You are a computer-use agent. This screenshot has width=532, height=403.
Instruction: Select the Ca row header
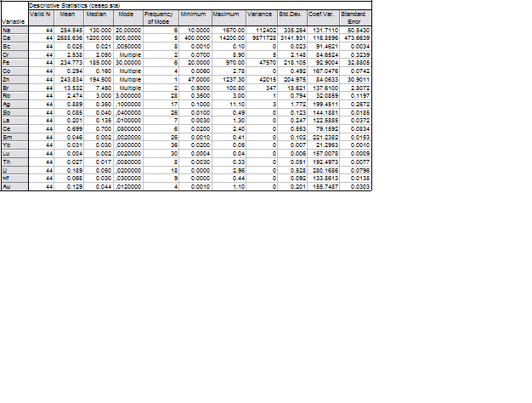coord(14,37)
